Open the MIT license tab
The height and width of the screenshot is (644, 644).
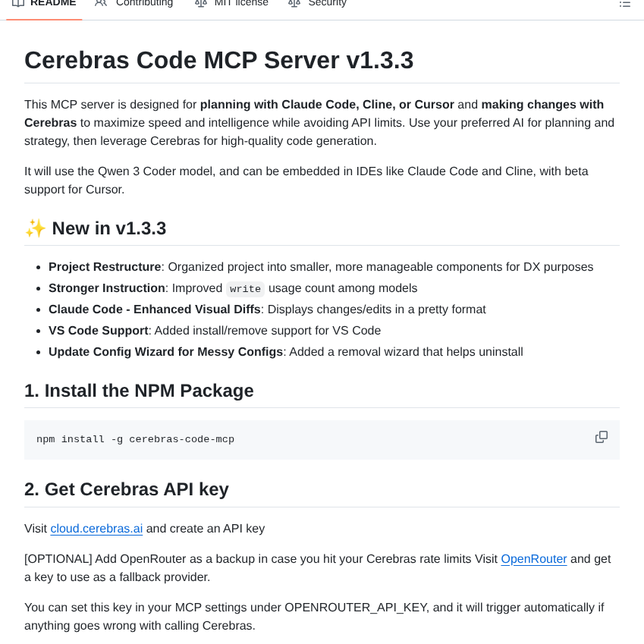[x=240, y=3]
